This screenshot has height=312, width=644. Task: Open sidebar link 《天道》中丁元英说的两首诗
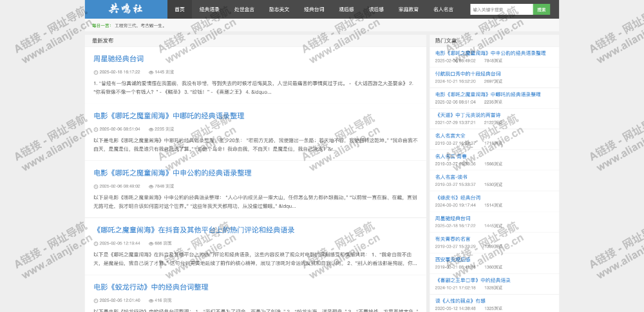[468, 115]
